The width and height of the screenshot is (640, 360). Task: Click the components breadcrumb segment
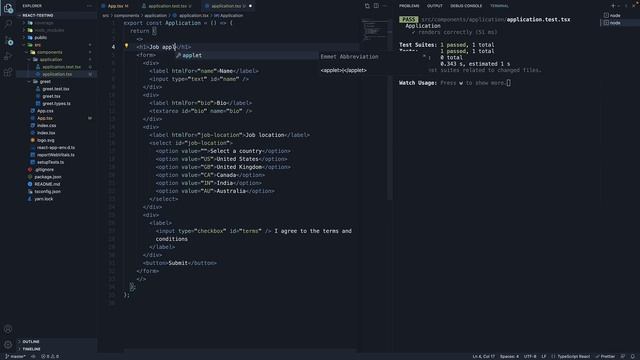126,16
